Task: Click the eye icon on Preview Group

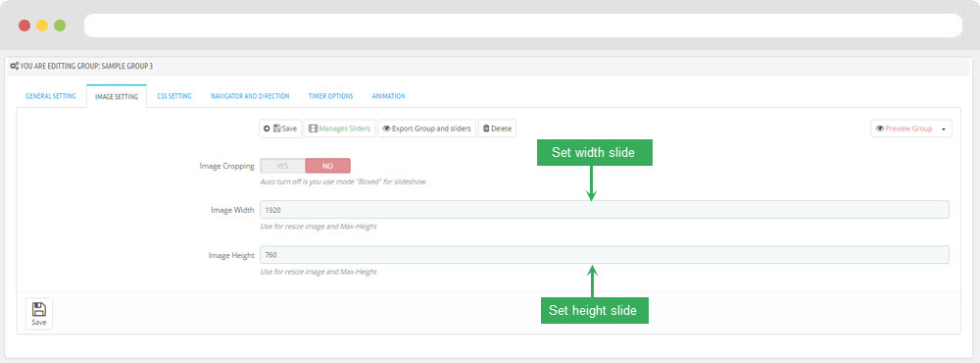Action: [x=880, y=129]
